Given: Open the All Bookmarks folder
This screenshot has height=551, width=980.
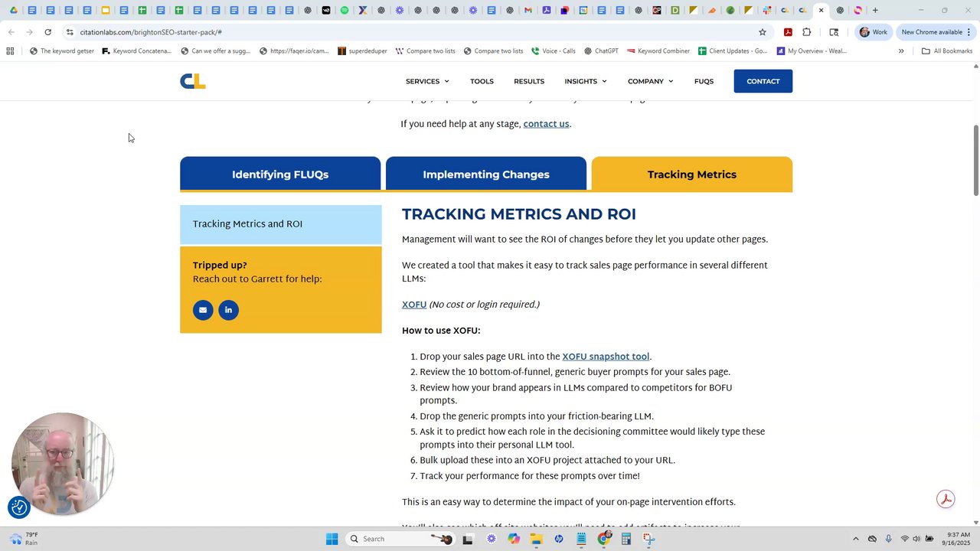Looking at the screenshot, I should coord(947,51).
